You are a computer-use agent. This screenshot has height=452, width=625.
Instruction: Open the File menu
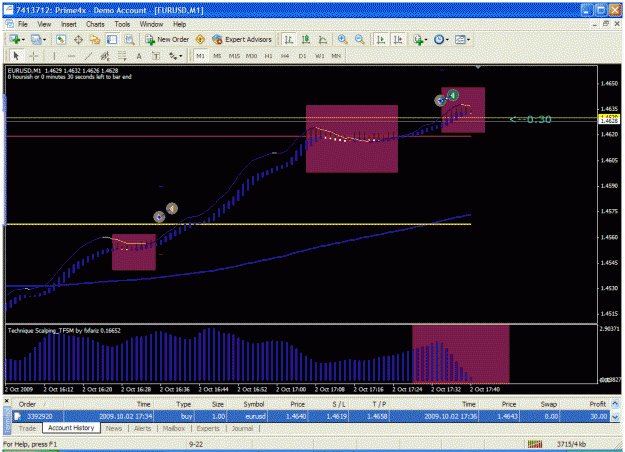23,24
